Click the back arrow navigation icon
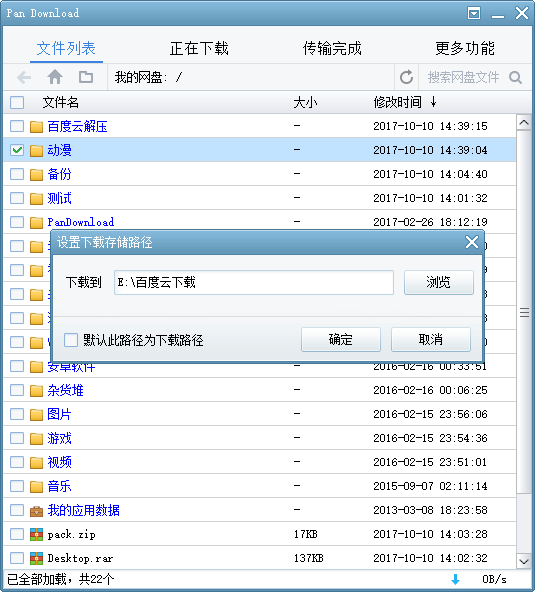 24,77
